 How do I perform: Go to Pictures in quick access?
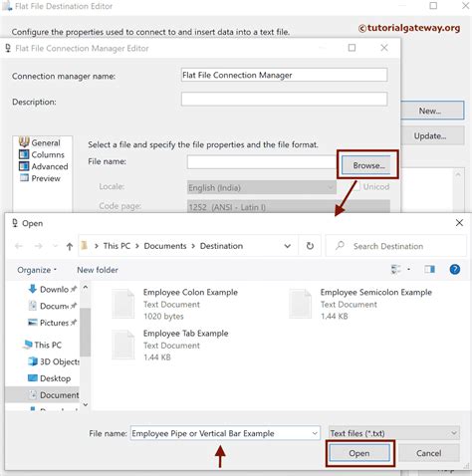pyautogui.click(x=52, y=323)
